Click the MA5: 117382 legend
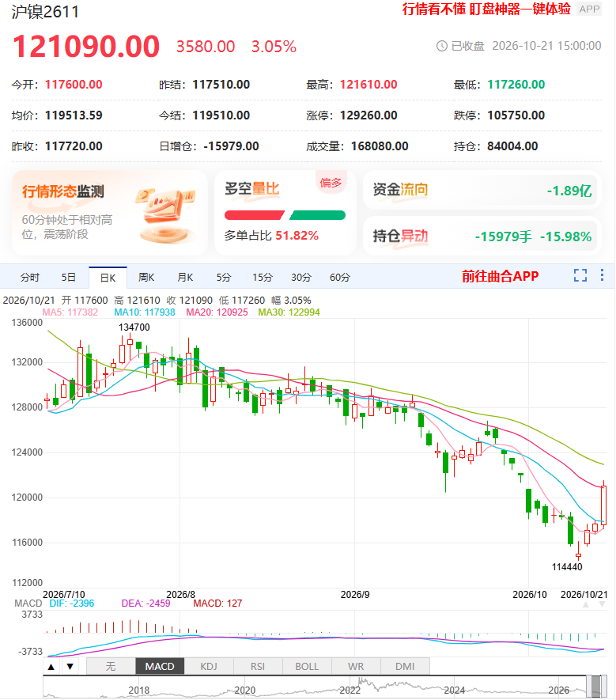616x700 pixels. coord(70,312)
